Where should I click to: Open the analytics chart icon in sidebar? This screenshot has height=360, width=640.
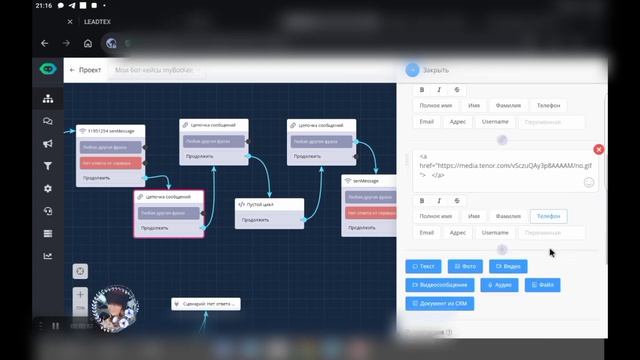click(48, 256)
